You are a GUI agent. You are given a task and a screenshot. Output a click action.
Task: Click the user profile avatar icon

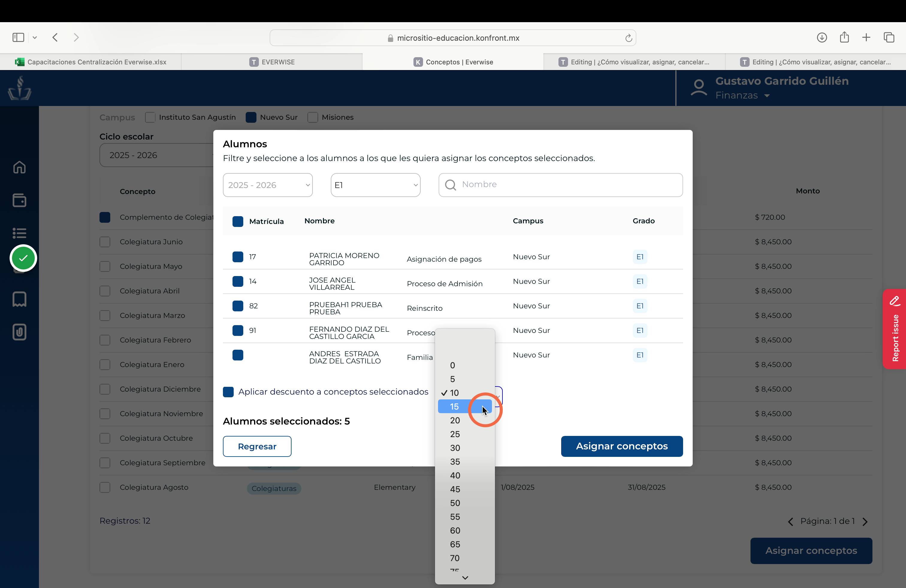(x=699, y=88)
